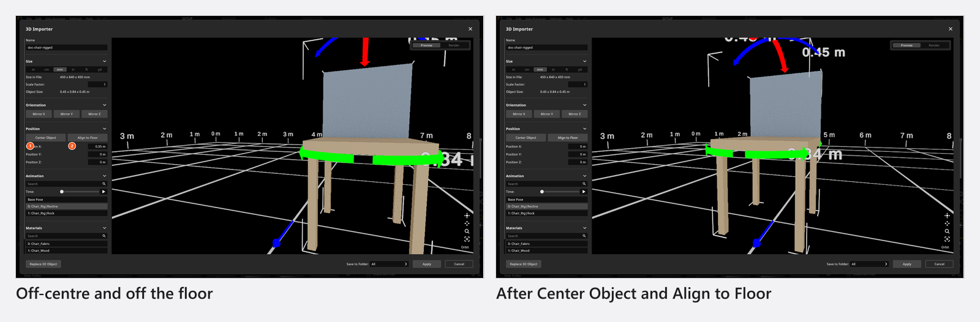
Task: Select 0: Chair_Fabric material in the after-centering screenshot
Action: (x=546, y=244)
